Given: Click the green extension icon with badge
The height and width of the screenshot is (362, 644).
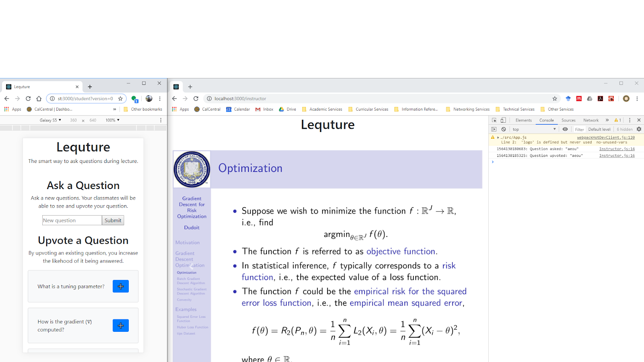Looking at the screenshot, I should point(134,99).
